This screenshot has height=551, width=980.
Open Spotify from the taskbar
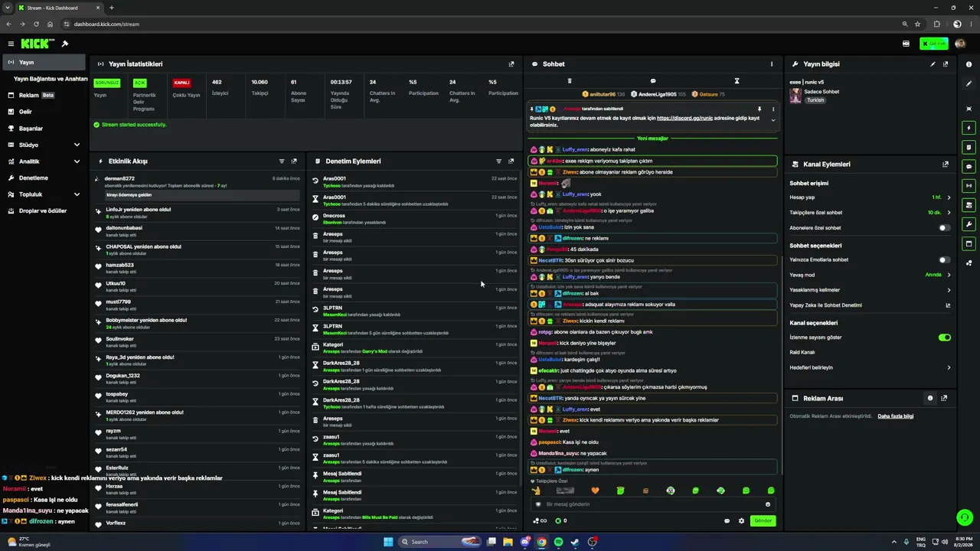pos(558,542)
